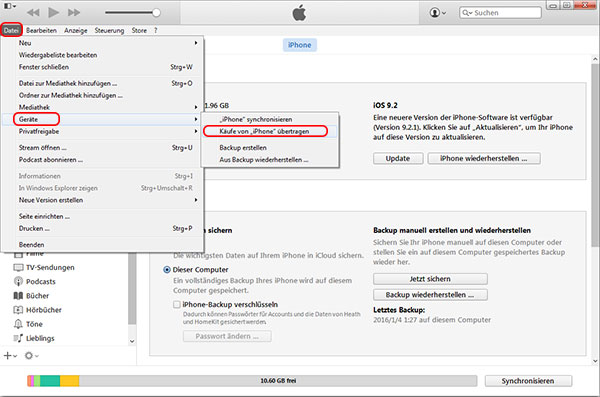Click the main pane scroll down arrow
Viewport: 600px width, 397px height.
pyautogui.click(x=595, y=361)
